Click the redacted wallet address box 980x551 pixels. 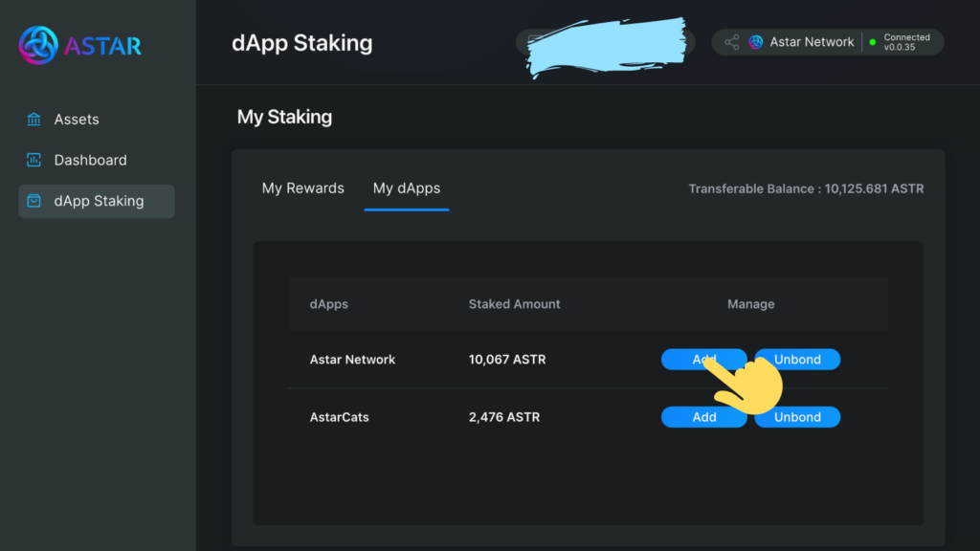click(605, 42)
